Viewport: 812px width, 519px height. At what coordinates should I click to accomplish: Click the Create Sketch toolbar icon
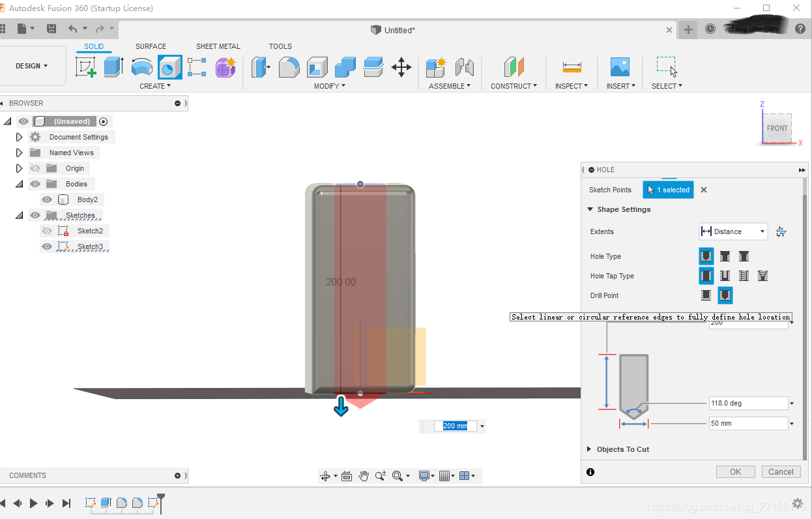click(85, 67)
